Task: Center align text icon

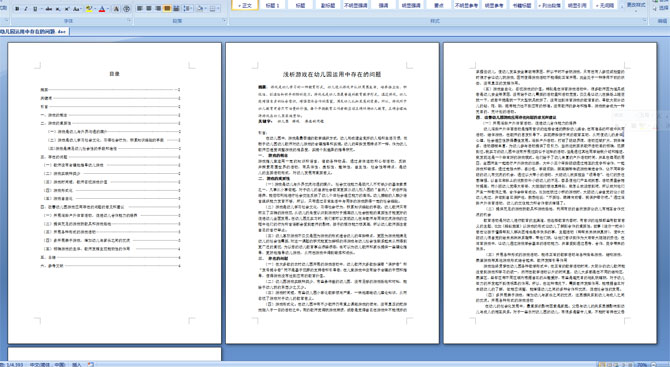Action: tap(148, 9)
